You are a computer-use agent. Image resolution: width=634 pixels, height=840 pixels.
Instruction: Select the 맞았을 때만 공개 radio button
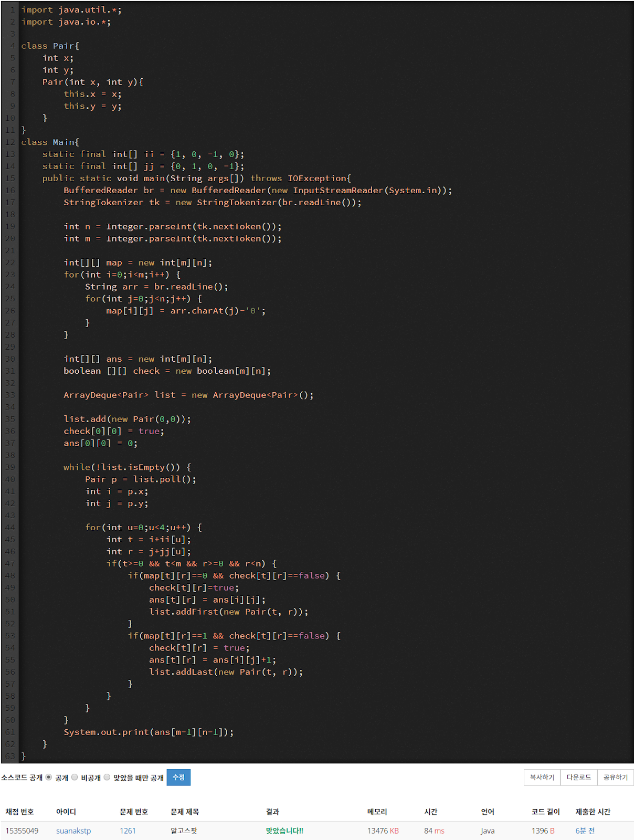coord(107,777)
